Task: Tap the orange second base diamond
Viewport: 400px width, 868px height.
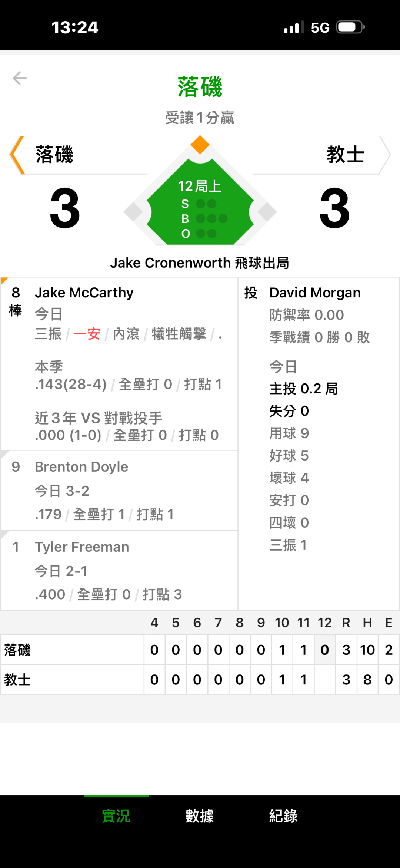Action: tap(200, 145)
